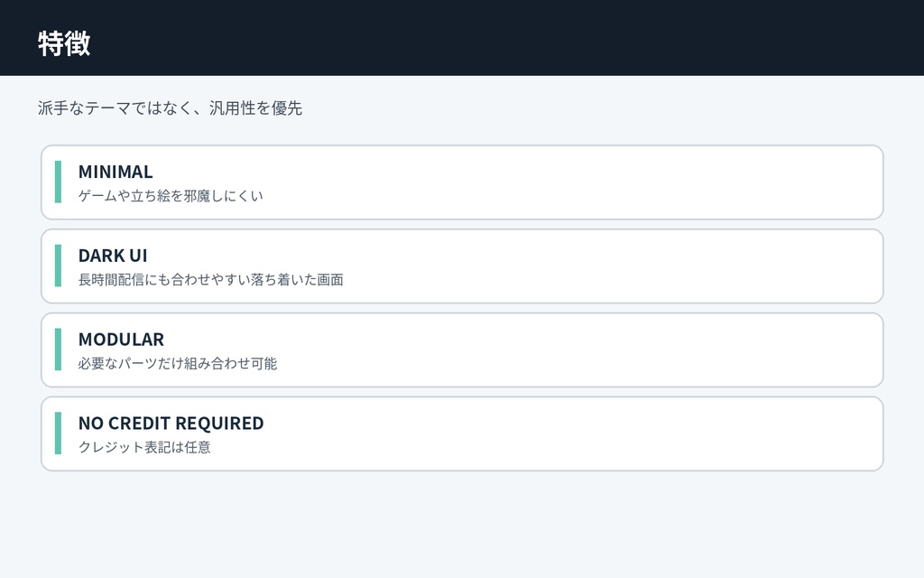The image size is (924, 578).
Task: Click description クレジット表記は任意
Action: coord(144,447)
